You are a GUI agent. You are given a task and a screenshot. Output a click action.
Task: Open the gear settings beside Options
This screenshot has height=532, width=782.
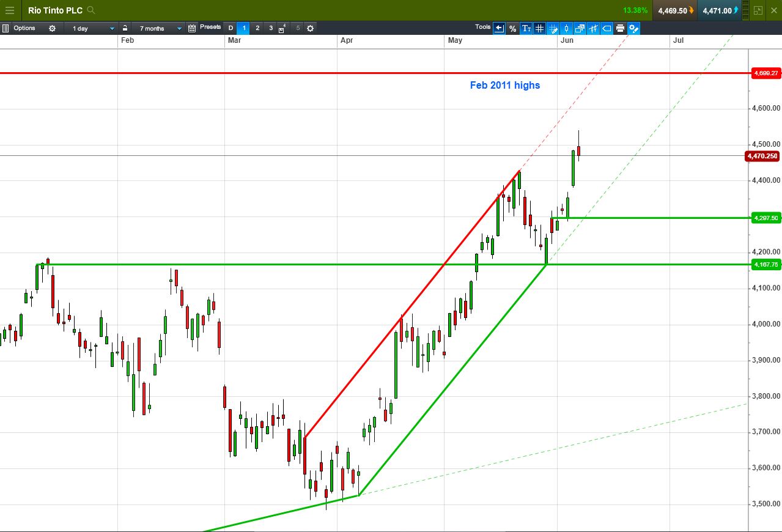click(x=52, y=28)
